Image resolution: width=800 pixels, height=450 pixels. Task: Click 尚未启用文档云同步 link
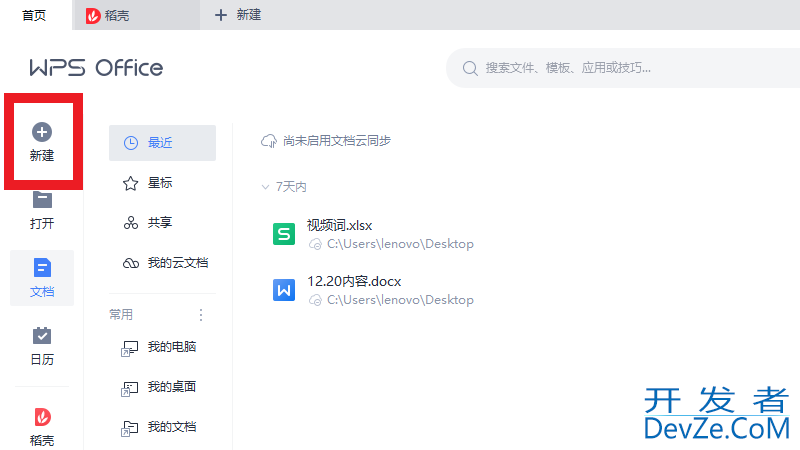point(337,141)
